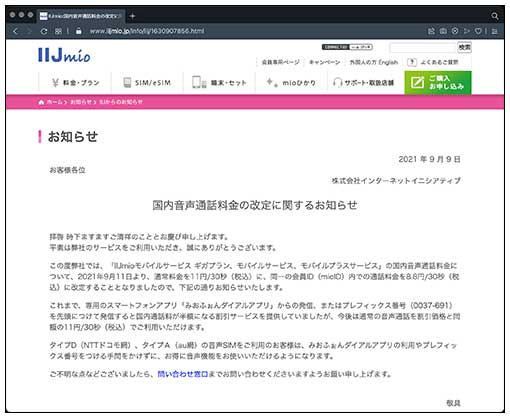Viewport: 510px width, 418px height.
Task: Click the headline 国内音声通話料金の改定に関するお知らせ
Action: point(255,205)
